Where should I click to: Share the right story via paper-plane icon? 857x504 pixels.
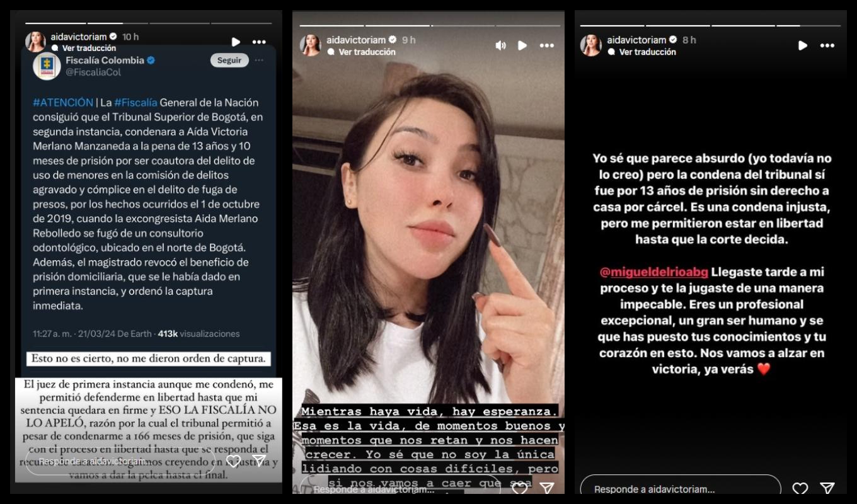tap(827, 488)
